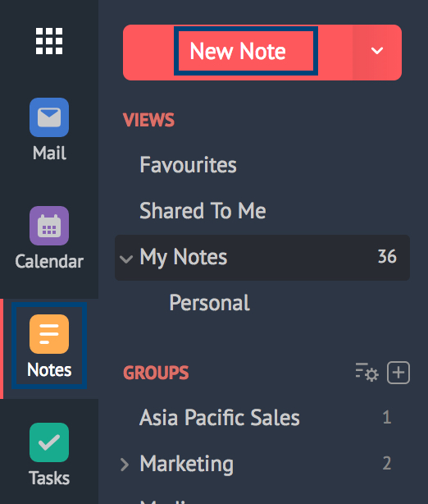Screen dimensions: 428x504
Task: Open the Favourites view
Action: coord(188,165)
